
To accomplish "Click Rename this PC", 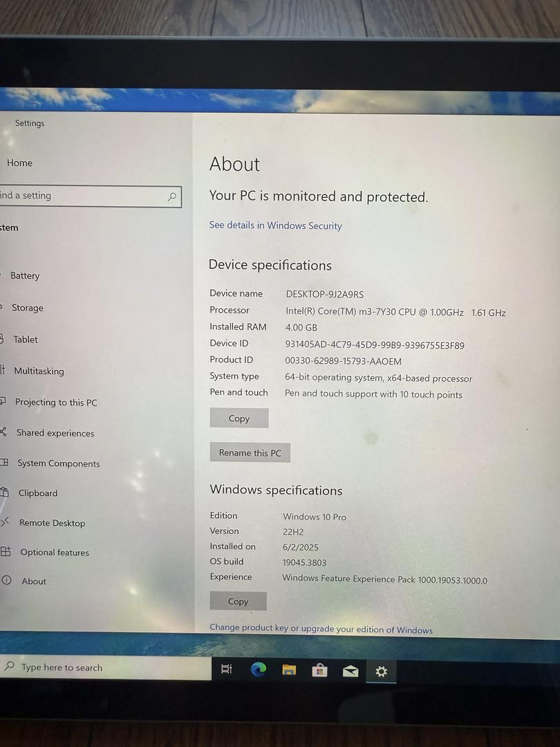I will (x=250, y=452).
